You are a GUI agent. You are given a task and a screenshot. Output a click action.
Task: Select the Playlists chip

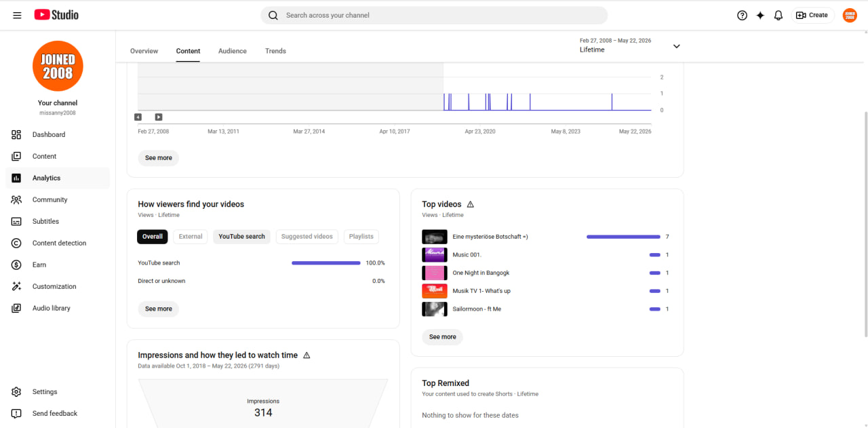[361, 237]
